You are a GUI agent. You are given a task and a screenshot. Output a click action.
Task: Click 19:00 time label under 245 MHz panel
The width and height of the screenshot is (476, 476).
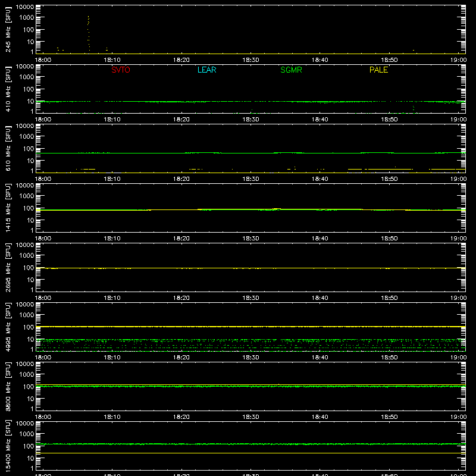coord(458,60)
